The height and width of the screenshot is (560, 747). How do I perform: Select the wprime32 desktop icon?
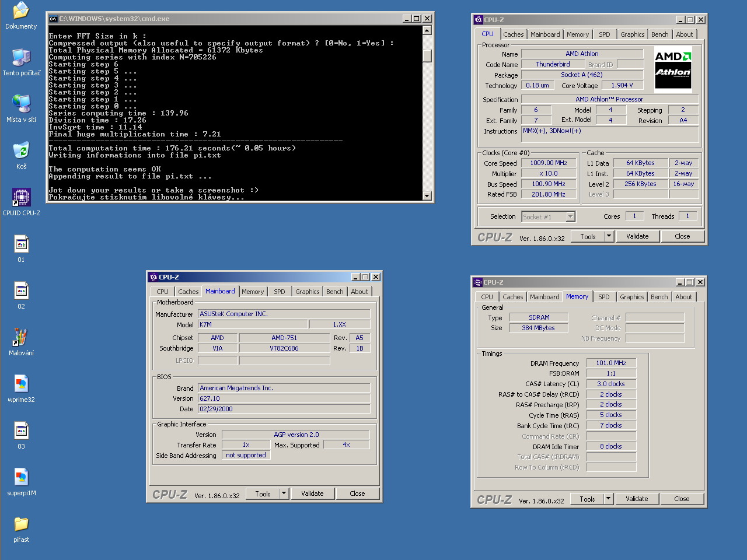point(21,388)
